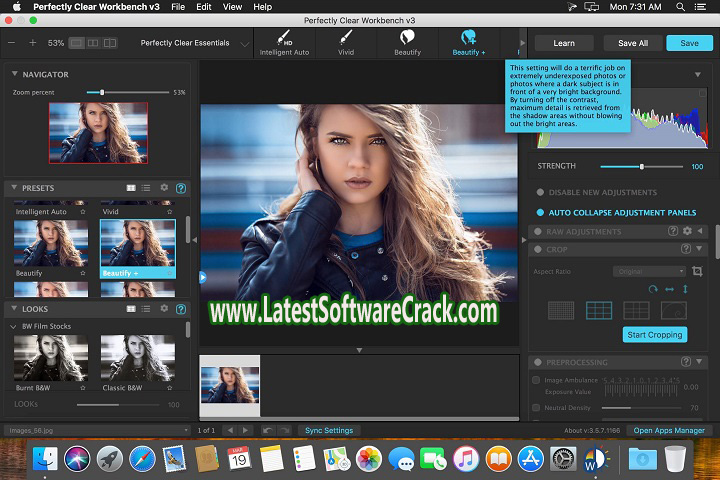Collapse the Navigator panel

[x=14, y=74]
